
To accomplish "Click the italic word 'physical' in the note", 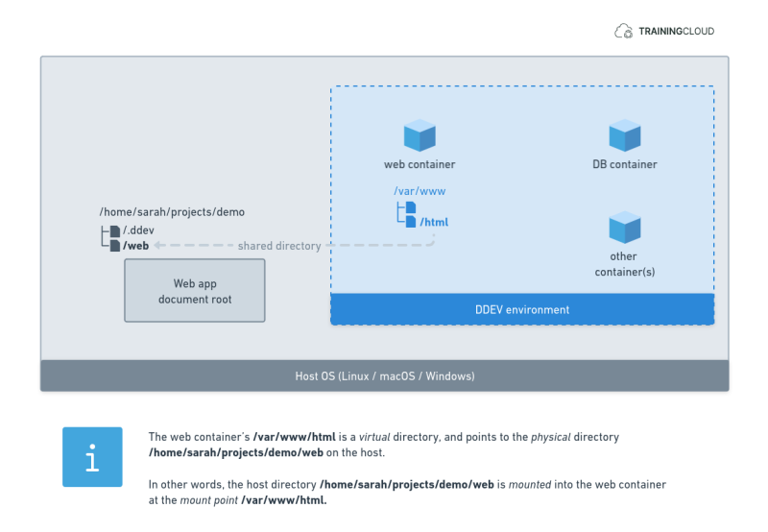I will click(550, 437).
